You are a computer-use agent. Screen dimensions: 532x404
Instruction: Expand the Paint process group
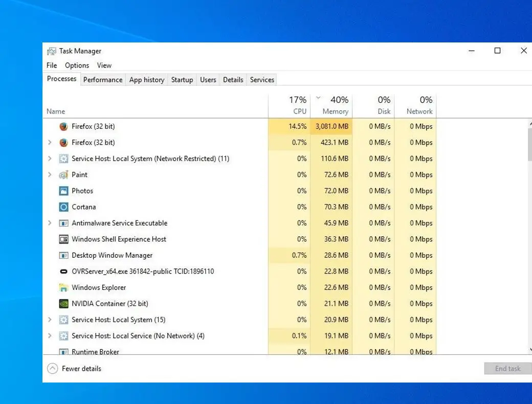tap(50, 175)
